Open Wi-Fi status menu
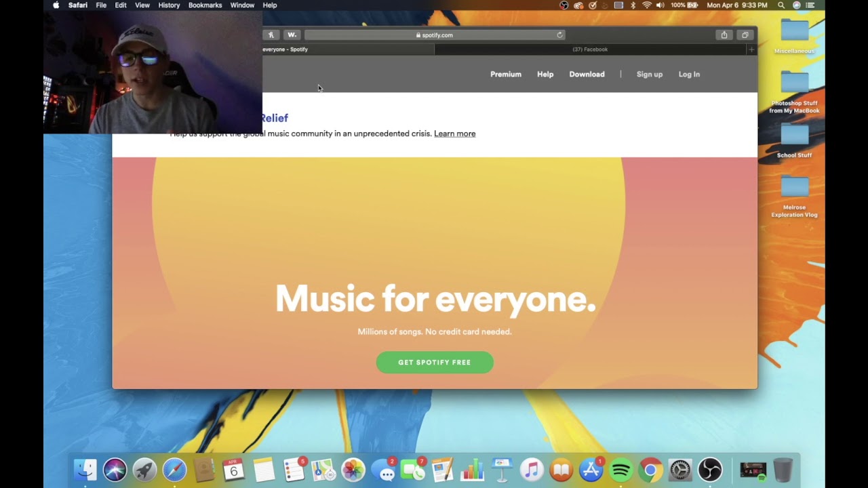 647,5
